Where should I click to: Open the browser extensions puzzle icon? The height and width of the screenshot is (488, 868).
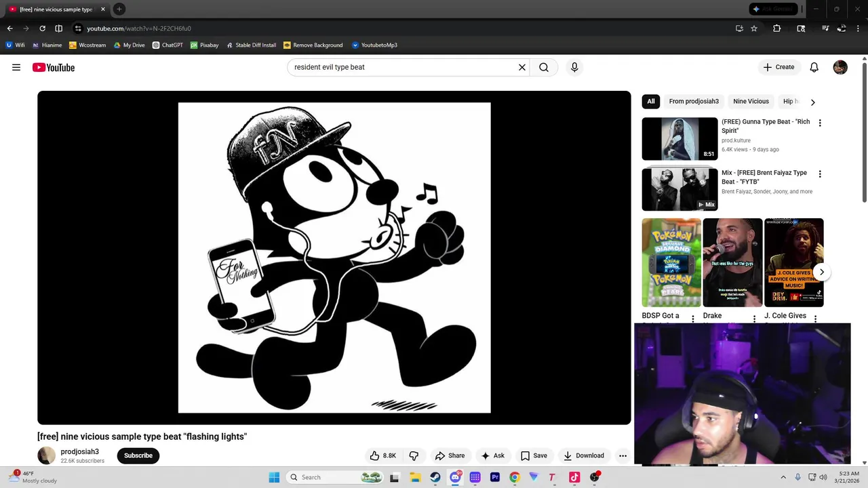tap(777, 28)
